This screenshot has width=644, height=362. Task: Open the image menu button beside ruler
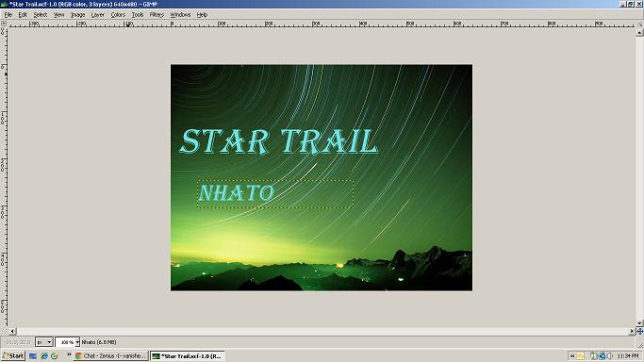point(4,24)
